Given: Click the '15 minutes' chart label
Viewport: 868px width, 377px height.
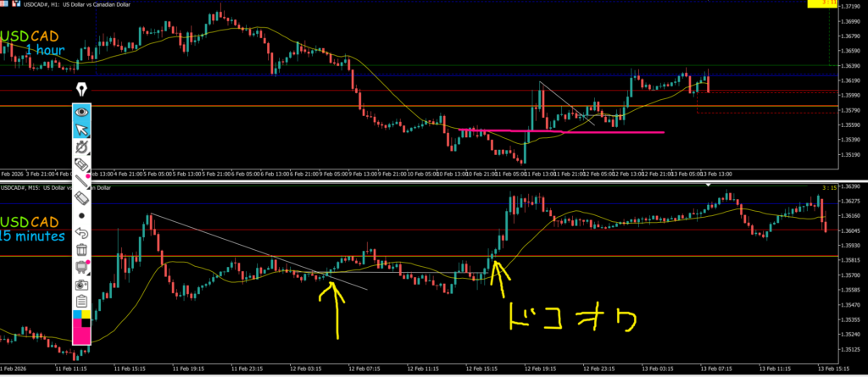Looking at the screenshot, I should point(32,236).
